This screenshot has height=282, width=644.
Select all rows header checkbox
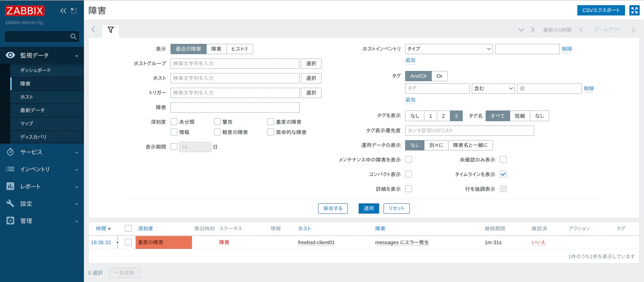click(128, 228)
